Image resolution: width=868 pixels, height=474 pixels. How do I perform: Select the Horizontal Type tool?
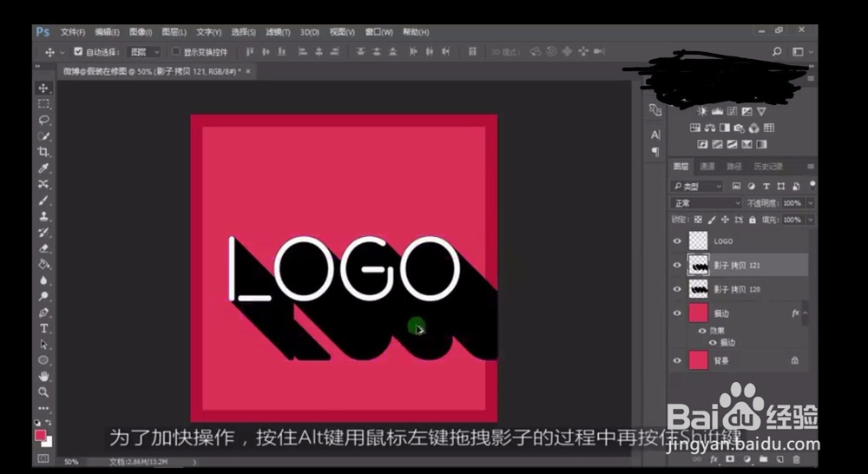pyautogui.click(x=43, y=328)
